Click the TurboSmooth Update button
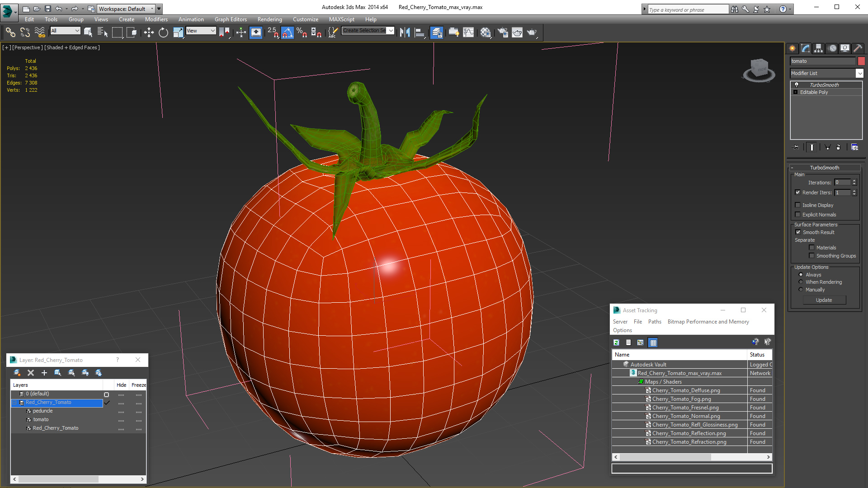 coord(824,300)
